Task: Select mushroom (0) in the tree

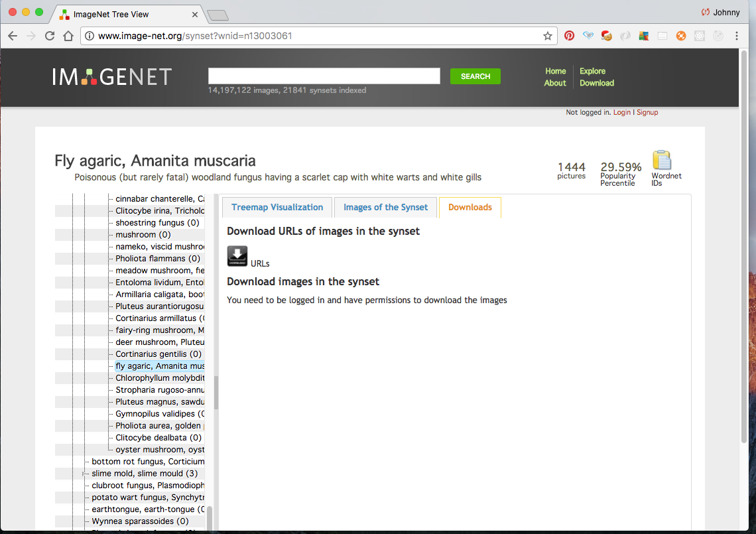Action: pos(143,235)
